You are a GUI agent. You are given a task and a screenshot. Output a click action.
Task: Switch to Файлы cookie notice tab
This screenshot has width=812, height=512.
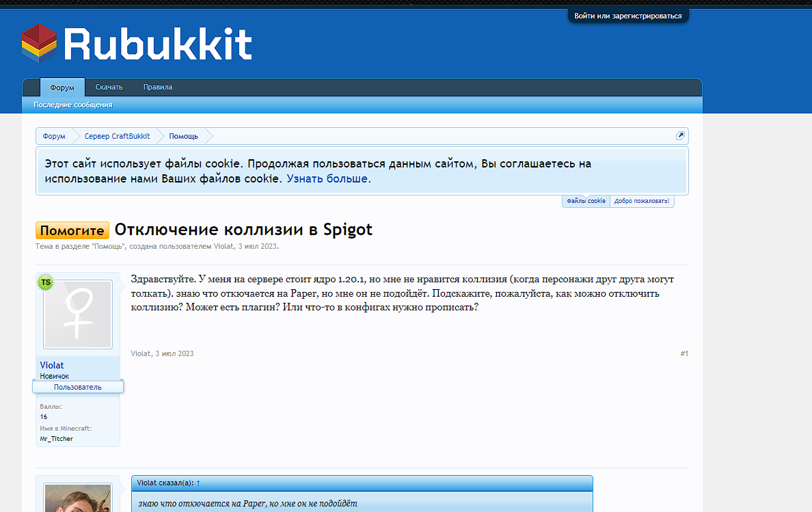tap(586, 201)
